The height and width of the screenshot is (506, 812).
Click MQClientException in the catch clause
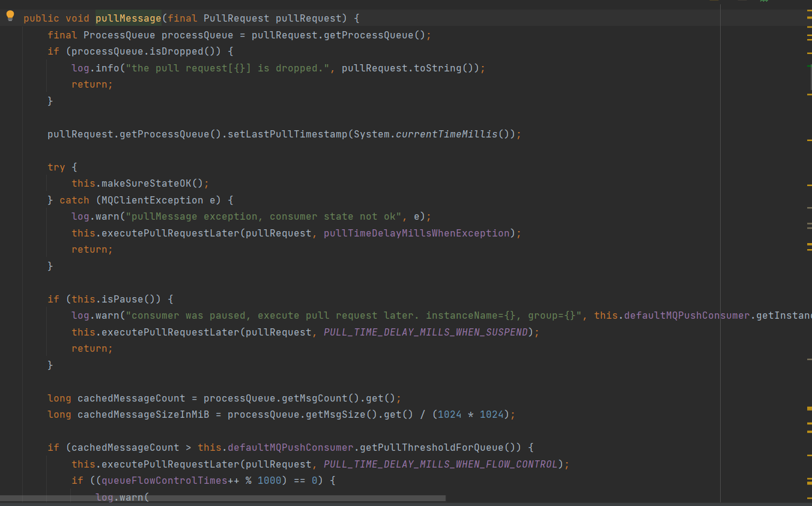pos(149,200)
